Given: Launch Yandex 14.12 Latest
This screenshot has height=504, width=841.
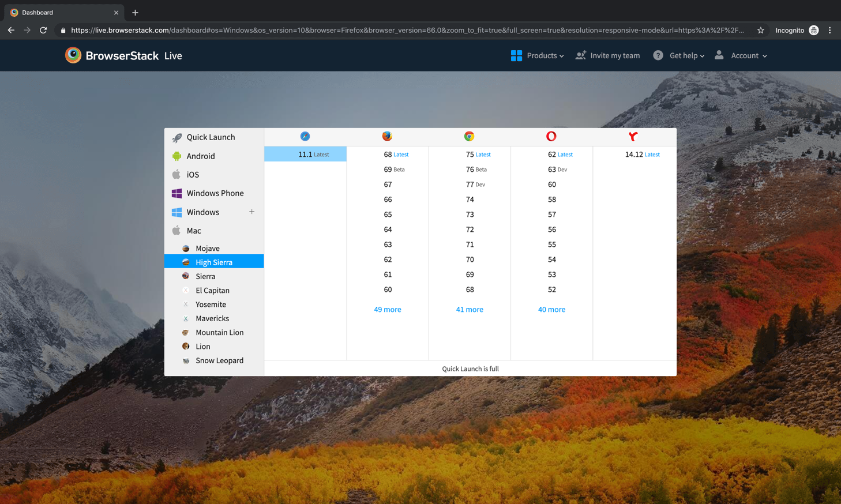Looking at the screenshot, I should [634, 155].
